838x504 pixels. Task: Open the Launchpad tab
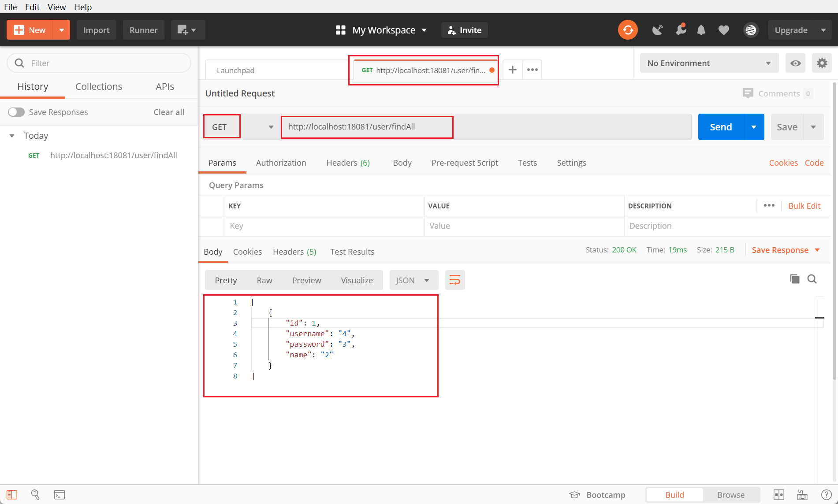click(x=277, y=70)
